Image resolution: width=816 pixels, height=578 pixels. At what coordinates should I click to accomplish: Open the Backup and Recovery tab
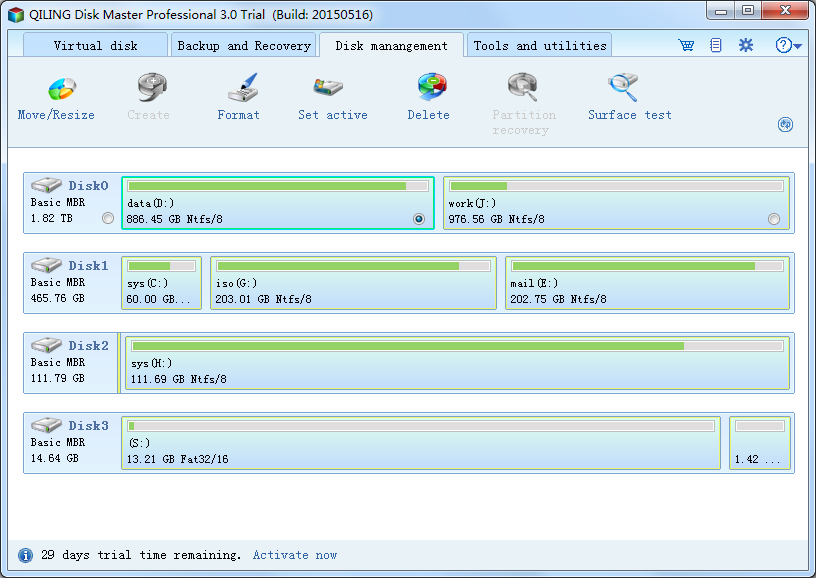(x=244, y=46)
